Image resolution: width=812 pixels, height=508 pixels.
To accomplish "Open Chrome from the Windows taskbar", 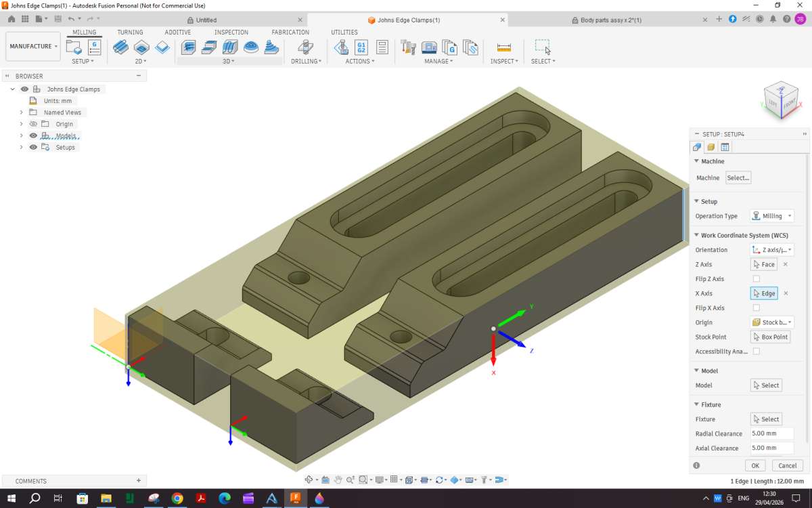I will point(177,499).
